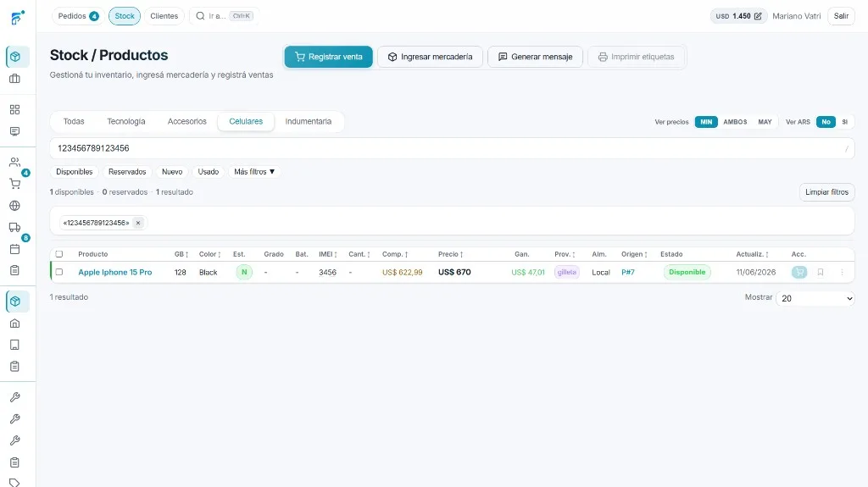Sort the table by GB column
Image resolution: width=868 pixels, height=487 pixels.
pos(181,254)
